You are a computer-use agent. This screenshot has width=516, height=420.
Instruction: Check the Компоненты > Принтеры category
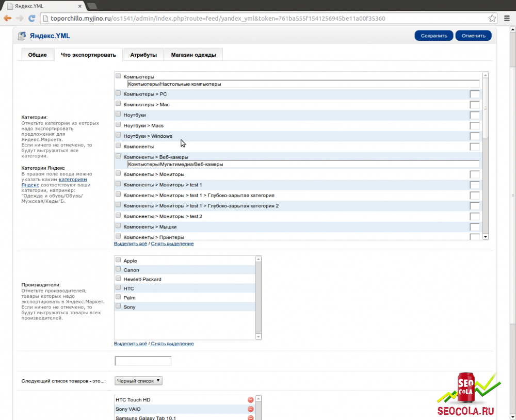pyautogui.click(x=118, y=236)
